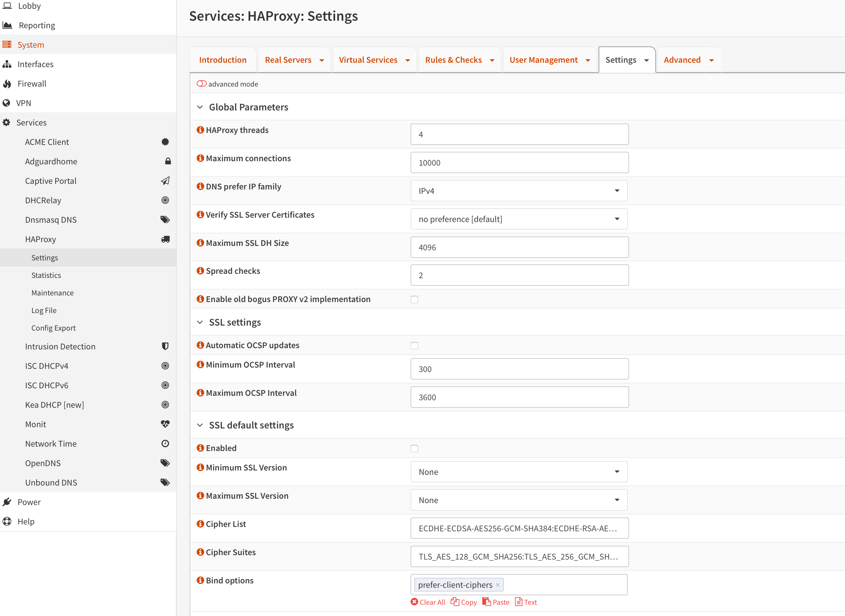845x616 pixels.
Task: Open the DNS prefer IP family dropdown
Action: 519,191
